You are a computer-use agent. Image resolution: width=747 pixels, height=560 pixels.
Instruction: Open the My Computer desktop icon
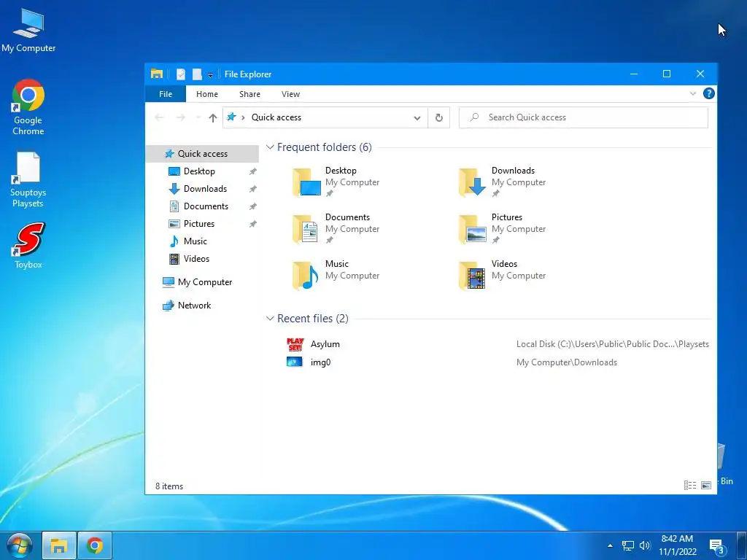(x=28, y=31)
